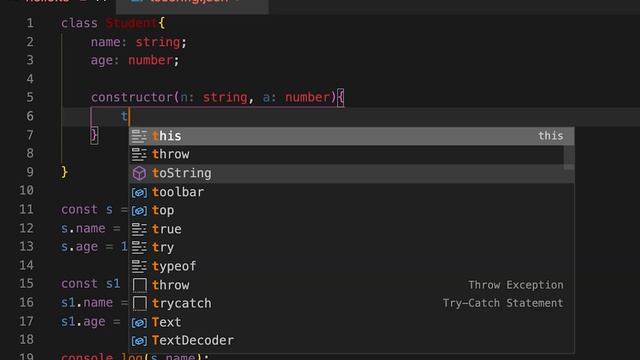Image resolution: width=640 pixels, height=360 pixels.
Task: Click the keyword icon beside typeof
Action: coord(139,267)
